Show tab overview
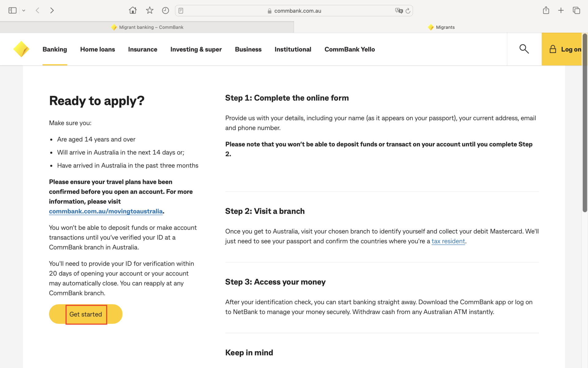Screen dimensions: 588x368 point(576,10)
